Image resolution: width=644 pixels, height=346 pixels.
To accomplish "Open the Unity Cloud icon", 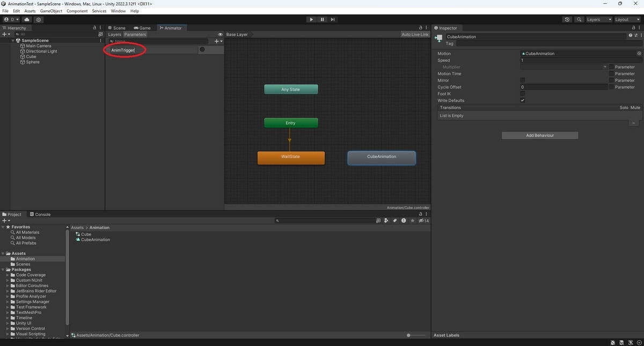I will [x=27, y=19].
